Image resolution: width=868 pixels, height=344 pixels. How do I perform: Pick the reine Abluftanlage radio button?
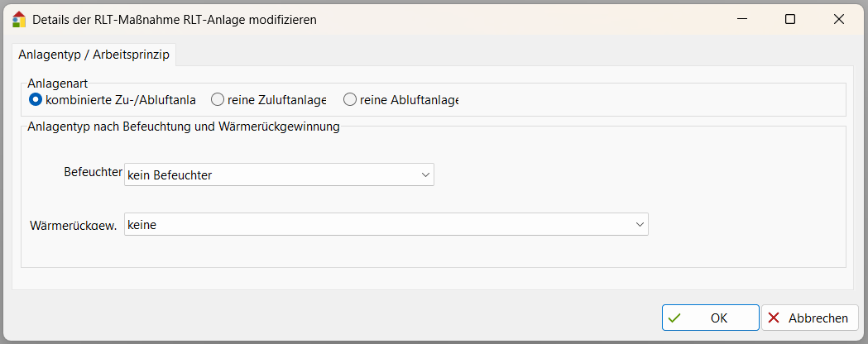pos(350,100)
